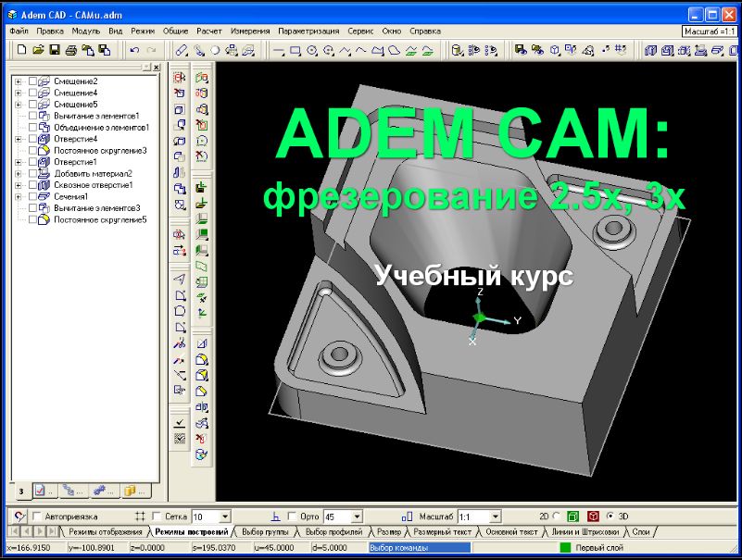Click the green 3D cube view icon
The height and width of the screenshot is (560, 742).
pos(573,516)
